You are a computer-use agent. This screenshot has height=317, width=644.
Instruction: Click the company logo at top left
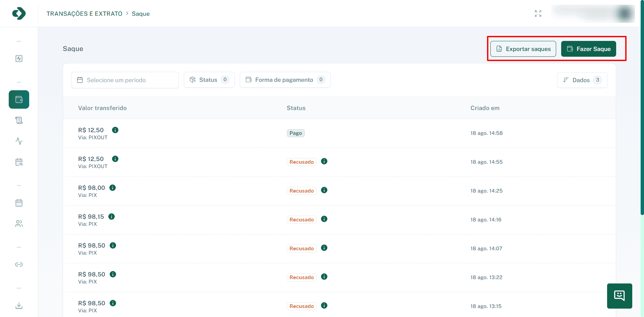pos(19,13)
